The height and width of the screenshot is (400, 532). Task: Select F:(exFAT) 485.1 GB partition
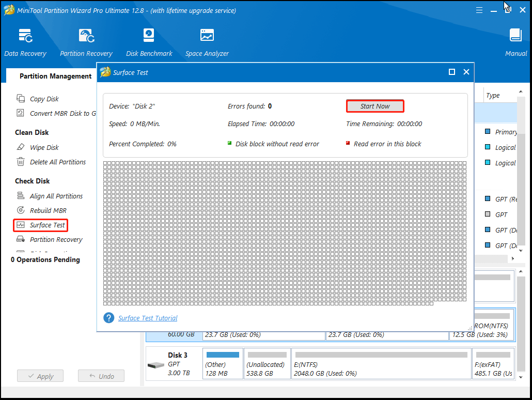click(x=494, y=363)
